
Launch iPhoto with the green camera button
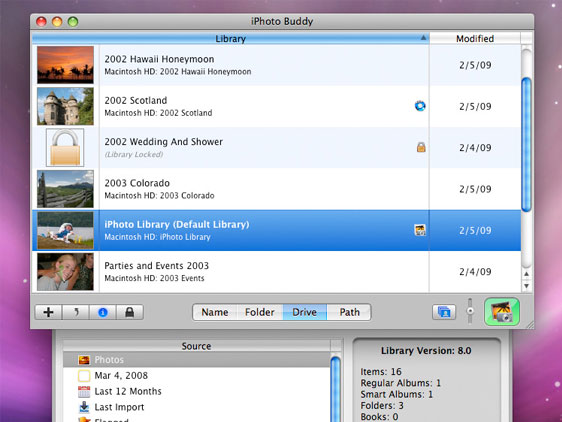tap(502, 312)
